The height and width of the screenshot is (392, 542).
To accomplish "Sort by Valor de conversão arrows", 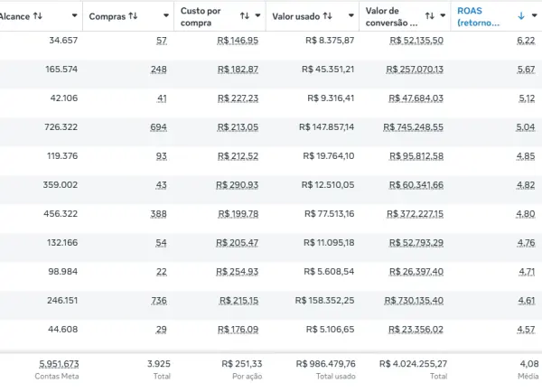I will [x=430, y=15].
